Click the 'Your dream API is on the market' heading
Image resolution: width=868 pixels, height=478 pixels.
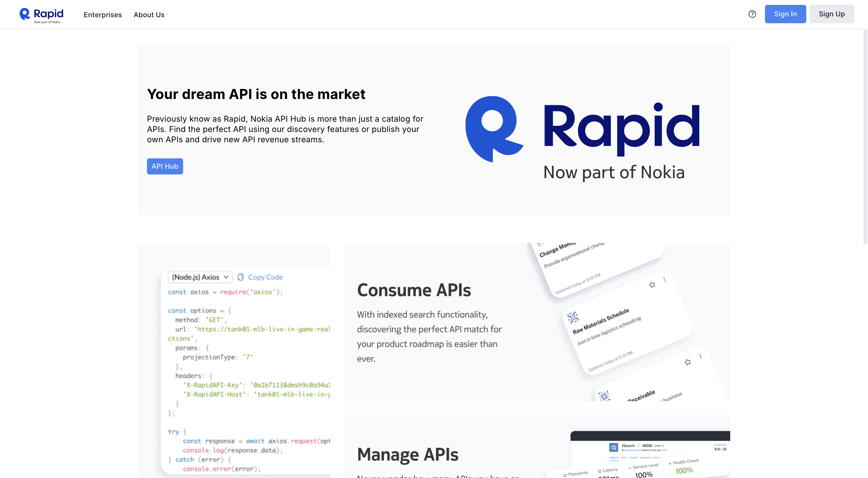pos(256,94)
